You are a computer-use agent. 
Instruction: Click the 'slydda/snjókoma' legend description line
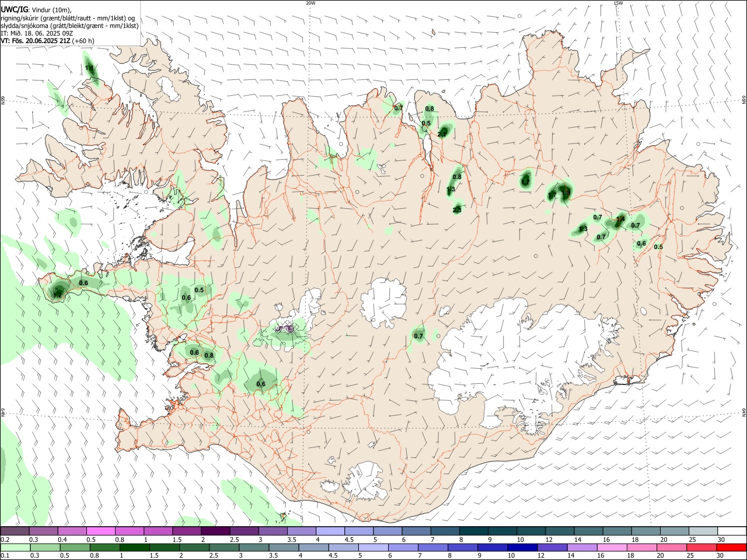(x=69, y=26)
